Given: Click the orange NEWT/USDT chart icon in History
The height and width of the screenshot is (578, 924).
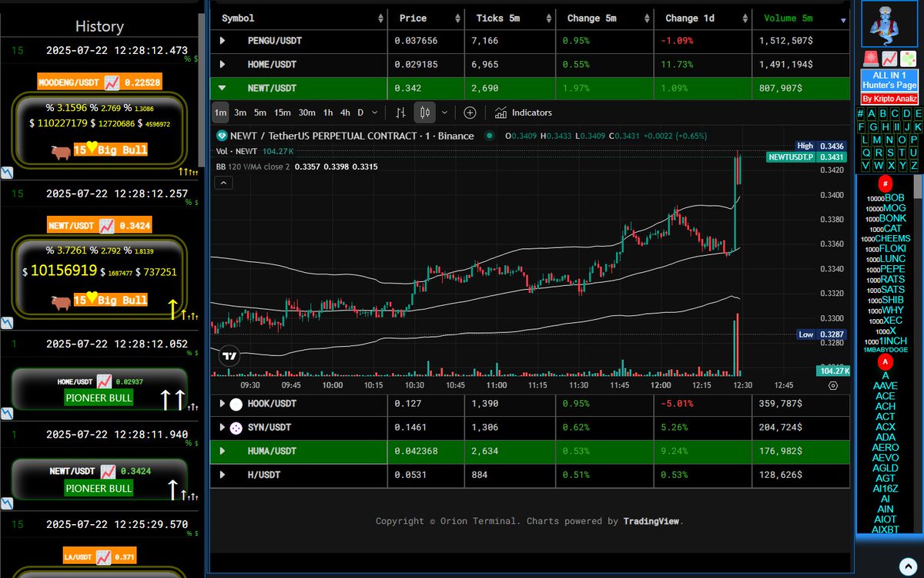Looking at the screenshot, I should (106, 226).
